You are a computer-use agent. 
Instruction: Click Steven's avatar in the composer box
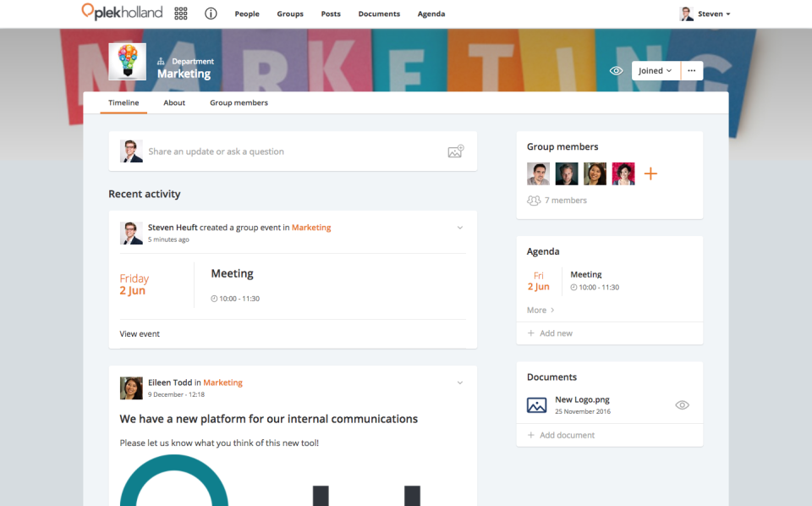pyautogui.click(x=132, y=151)
